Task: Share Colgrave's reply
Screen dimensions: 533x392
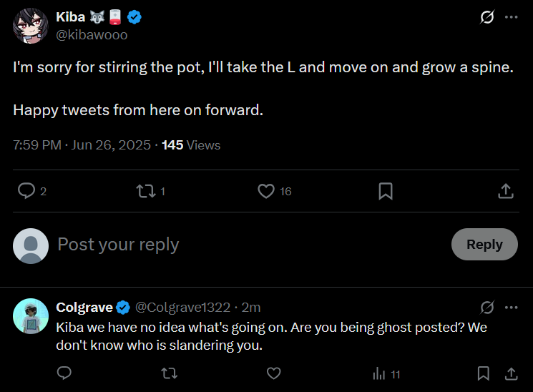Action: point(512,373)
